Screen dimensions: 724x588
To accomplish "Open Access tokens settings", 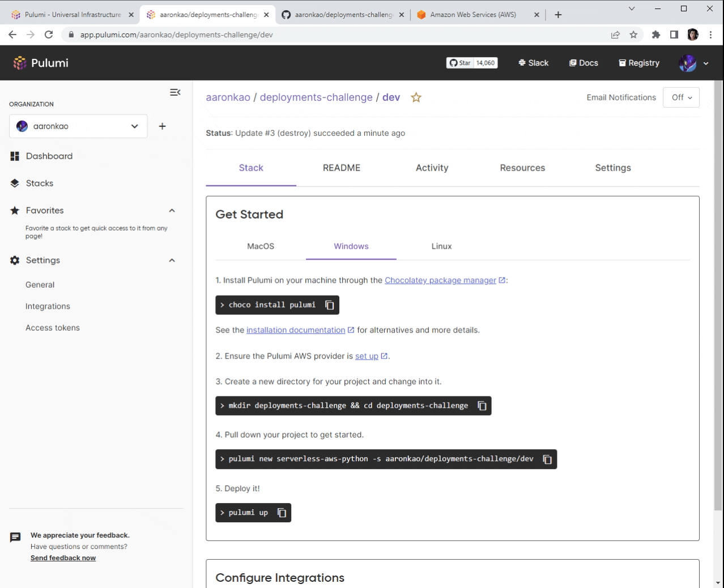I will tap(53, 328).
